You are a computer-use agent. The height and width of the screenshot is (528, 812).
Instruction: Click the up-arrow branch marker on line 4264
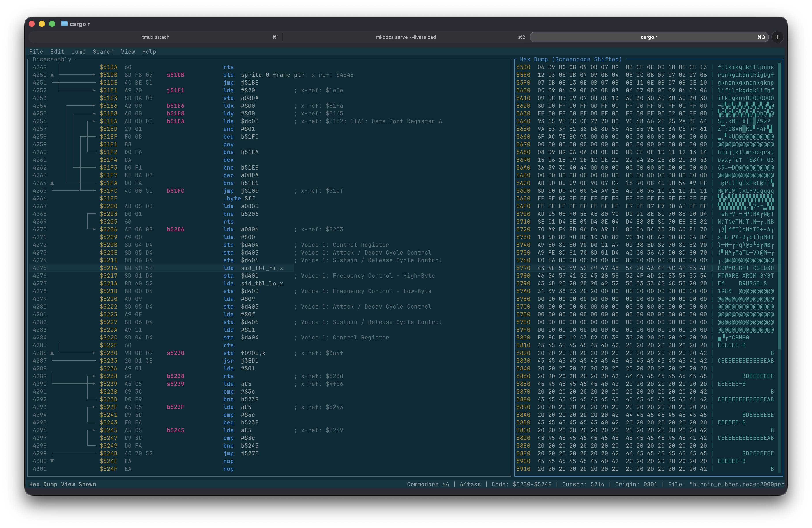[x=52, y=183]
